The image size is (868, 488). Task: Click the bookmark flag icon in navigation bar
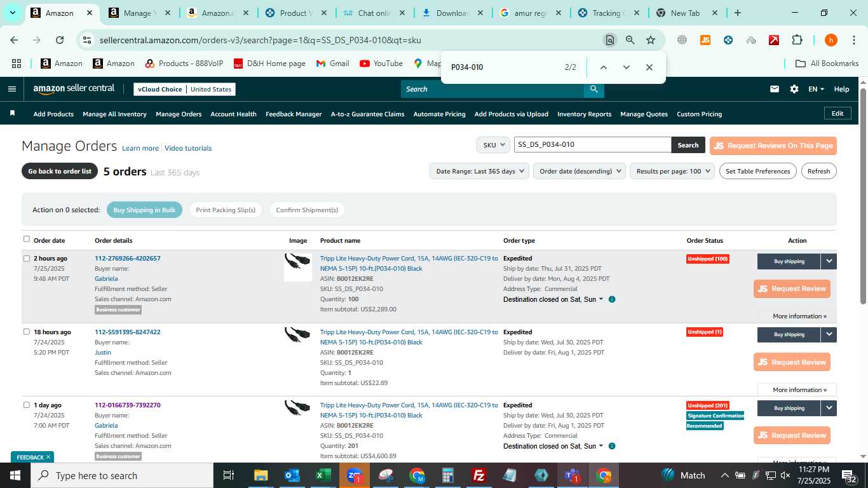click(12, 114)
